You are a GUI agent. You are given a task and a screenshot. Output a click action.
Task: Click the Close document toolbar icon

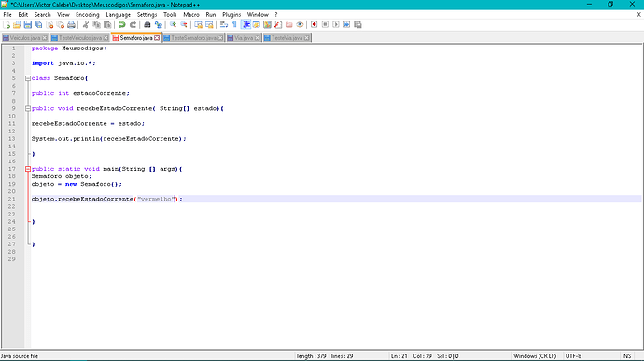tap(49, 24)
